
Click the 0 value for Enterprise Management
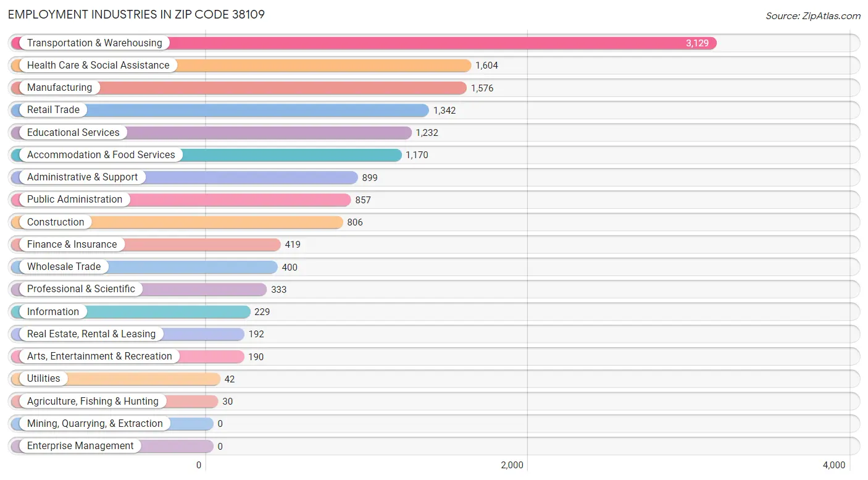point(220,447)
